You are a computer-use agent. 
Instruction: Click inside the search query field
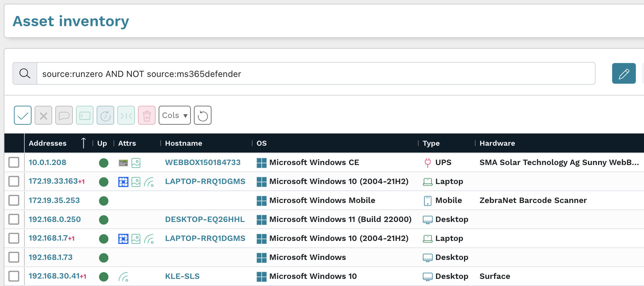pyautogui.click(x=315, y=74)
